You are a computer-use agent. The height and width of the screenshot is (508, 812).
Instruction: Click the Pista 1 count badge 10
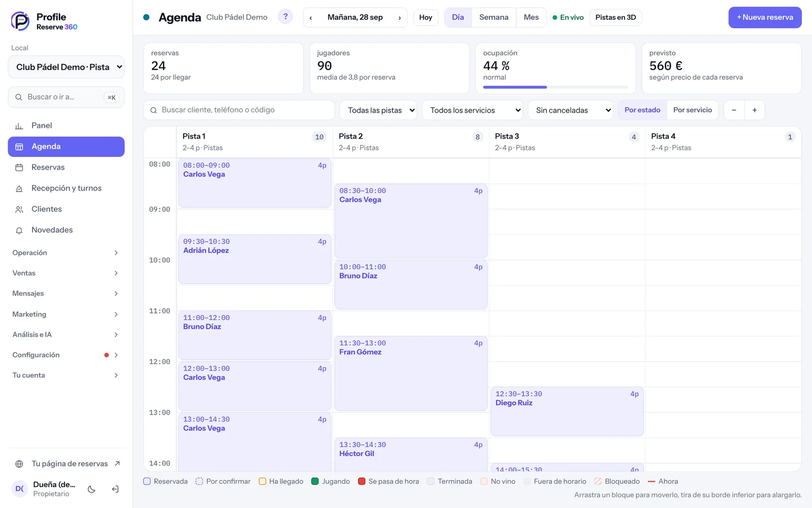click(319, 137)
